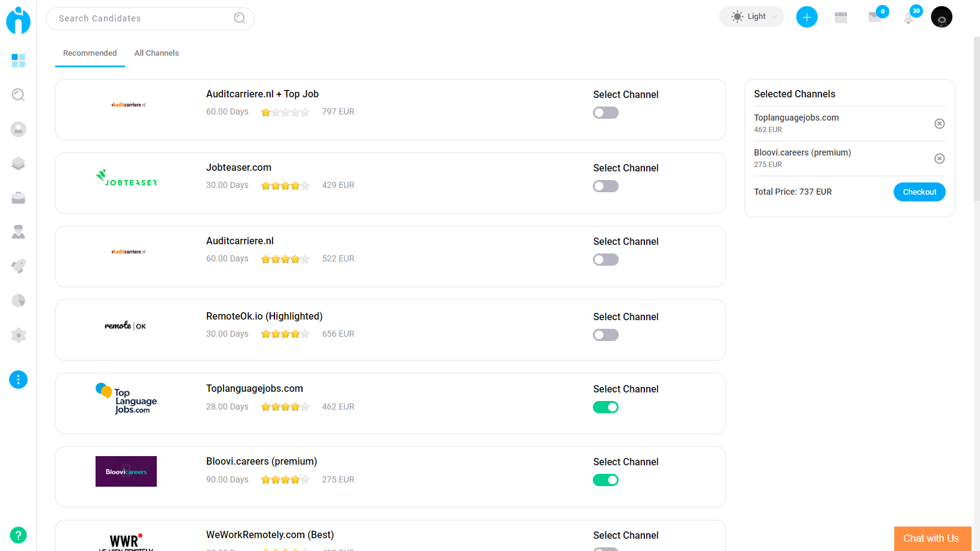Open the dashboard grid icon in sidebar
The height and width of the screenshot is (551, 980).
tap(18, 60)
